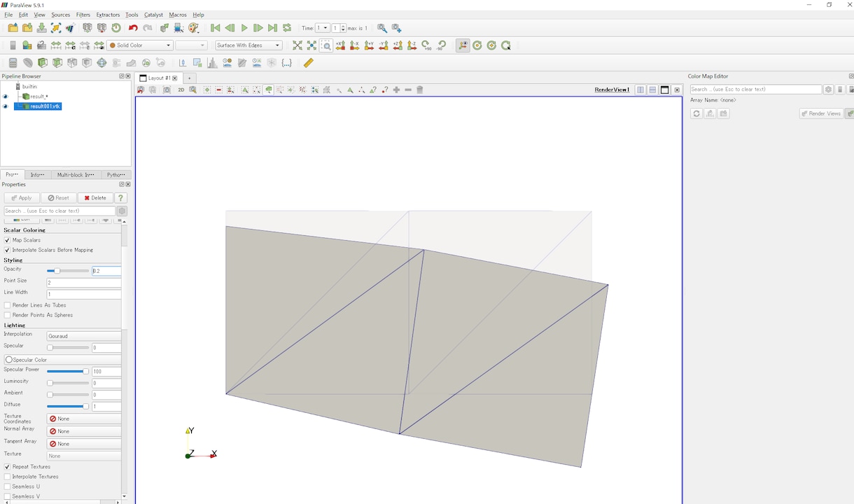Click the Rescale to Data Range icon
This screenshot has height=504, width=854.
click(x=56, y=45)
